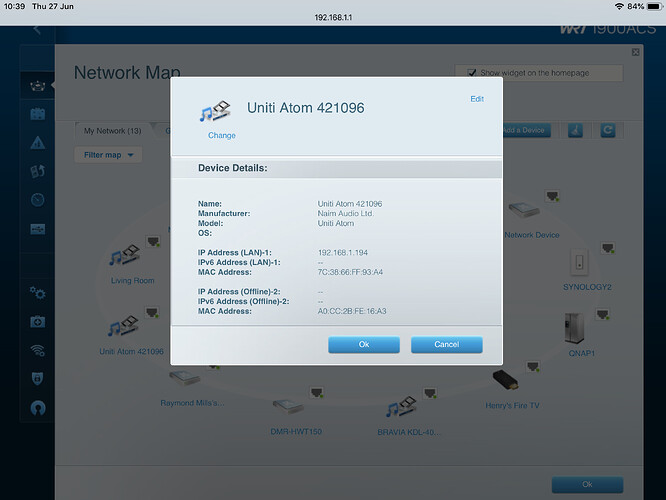
Task: Open the Connectivity gears sidebar icon
Action: click(38, 293)
